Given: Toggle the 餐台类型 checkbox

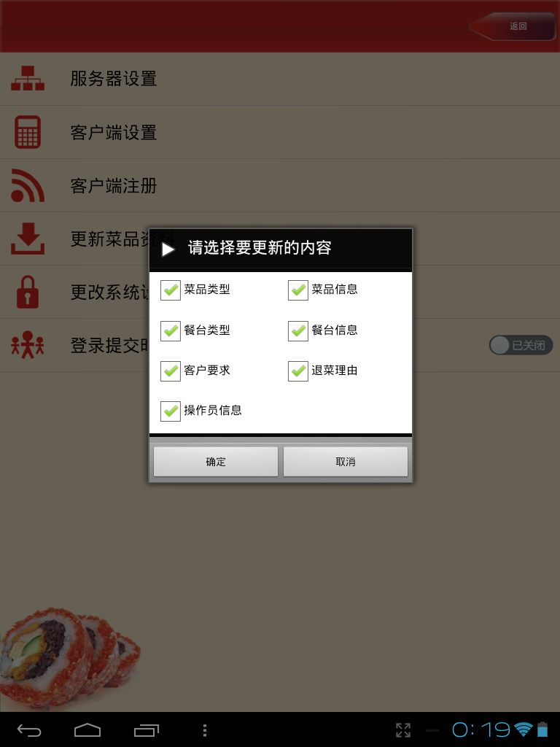Looking at the screenshot, I should pyautogui.click(x=171, y=330).
